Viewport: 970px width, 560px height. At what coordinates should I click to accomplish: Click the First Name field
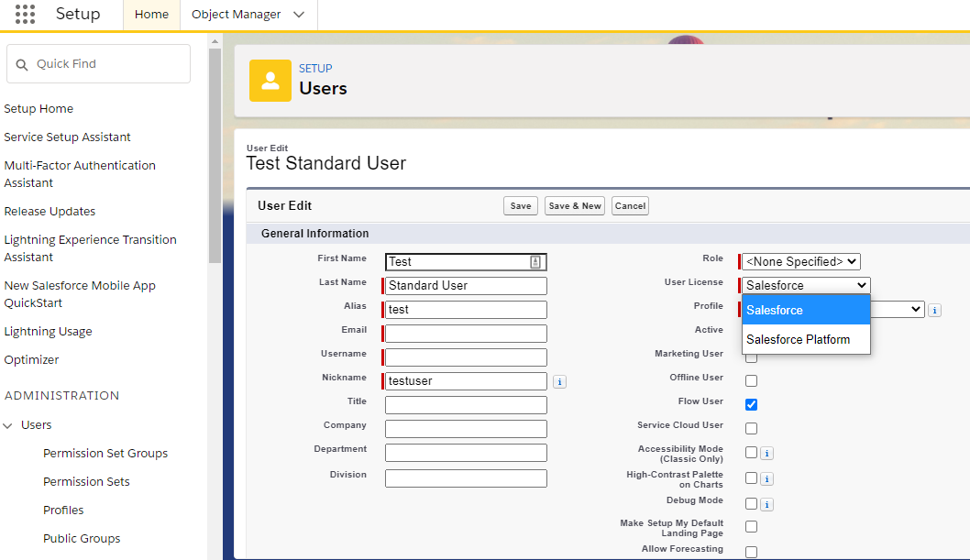tap(466, 262)
